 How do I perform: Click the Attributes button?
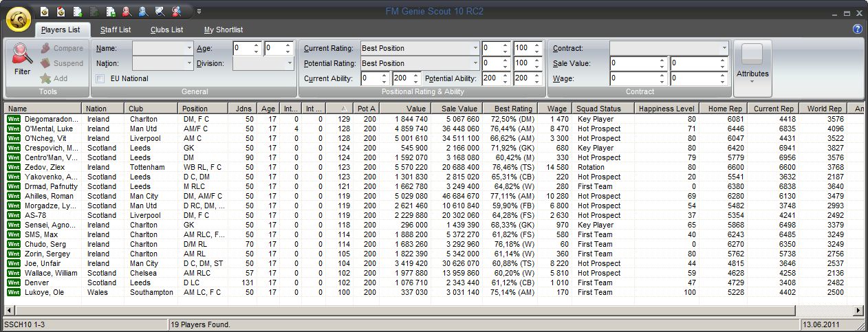point(752,67)
